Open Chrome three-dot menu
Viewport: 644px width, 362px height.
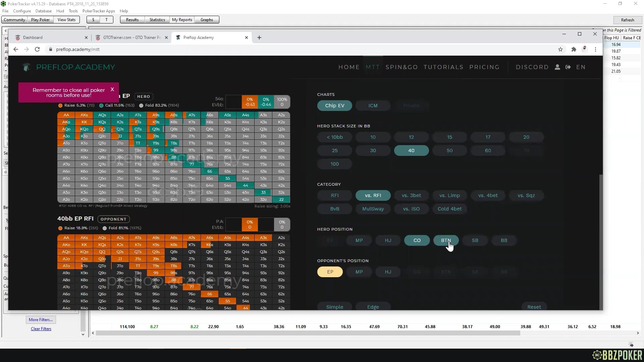pyautogui.click(x=595, y=49)
